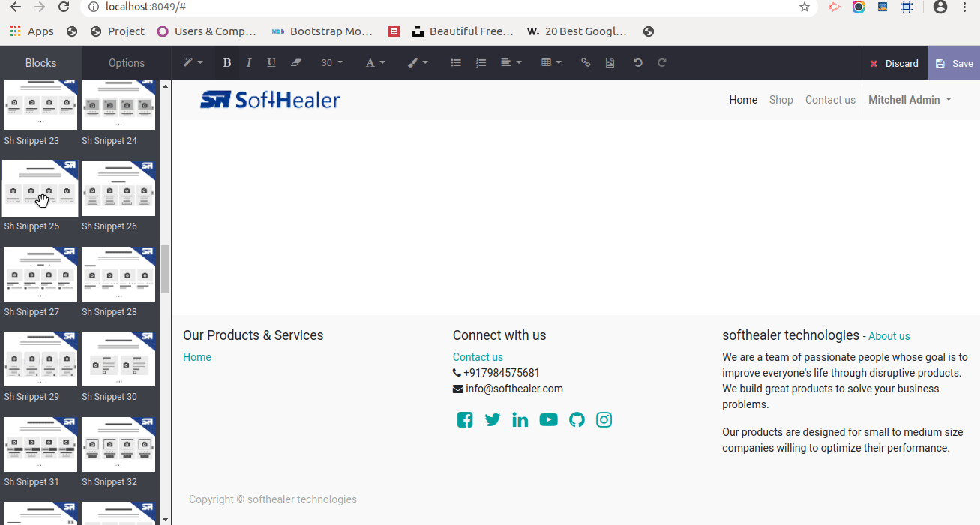Open the magic wand style dropdown

coord(193,63)
